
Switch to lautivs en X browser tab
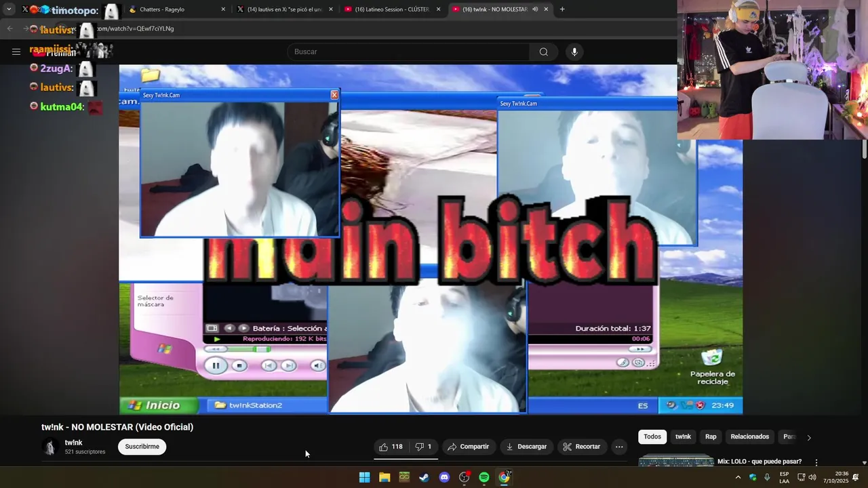tap(285, 9)
